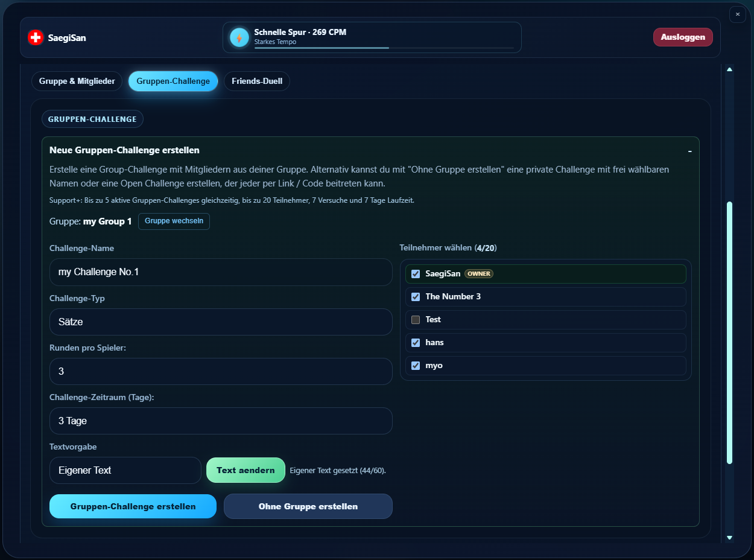Open the Challenge-Zeitraum dropdown showing 3 Tage
This screenshot has width=754, height=560.
coord(221,421)
